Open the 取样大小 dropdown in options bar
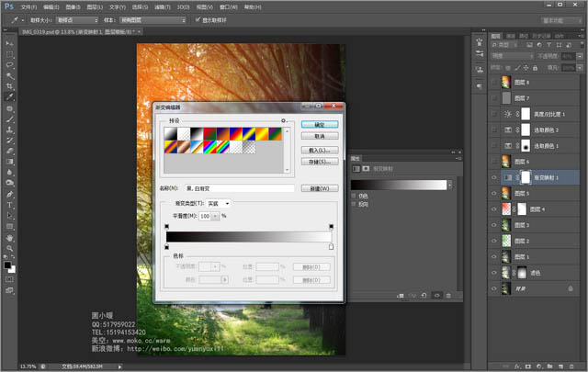 point(77,18)
